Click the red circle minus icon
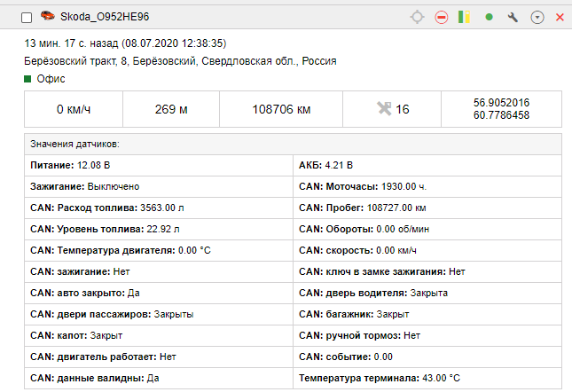The height and width of the screenshot is (392, 572). pos(441,18)
